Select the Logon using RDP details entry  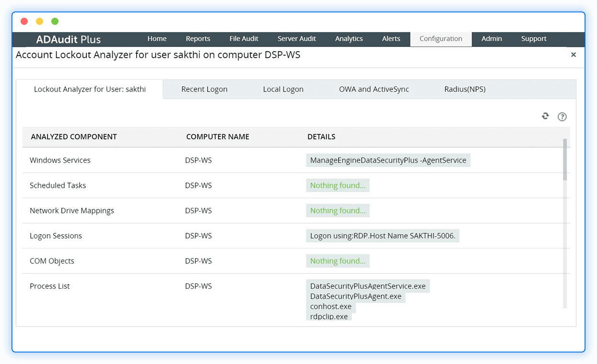point(383,236)
